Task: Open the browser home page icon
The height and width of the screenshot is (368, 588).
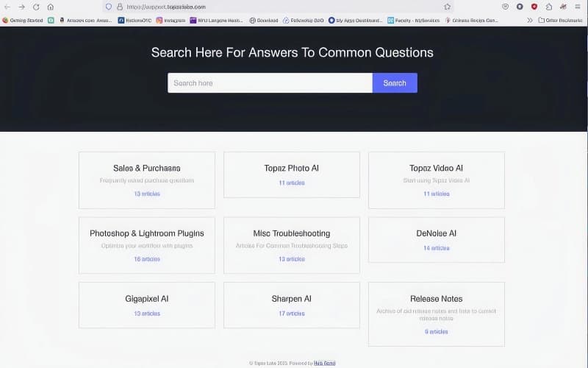Action: 50,7
